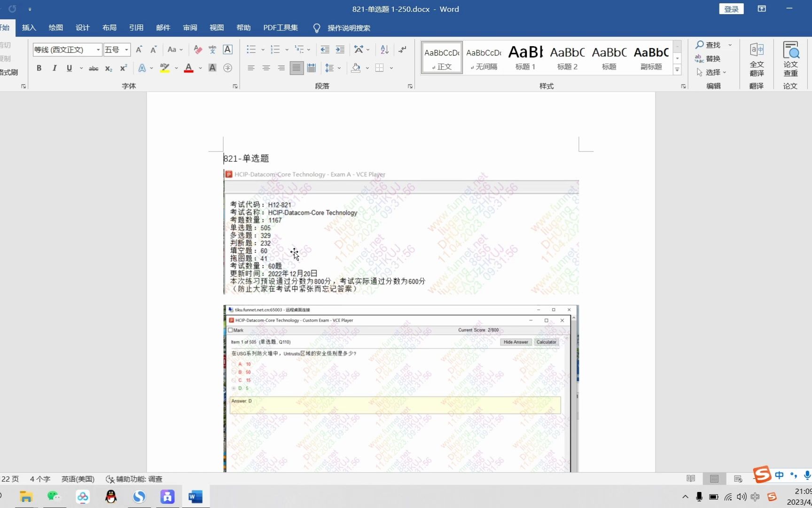Align paragraph to the left
The width and height of the screenshot is (812, 508).
point(251,68)
